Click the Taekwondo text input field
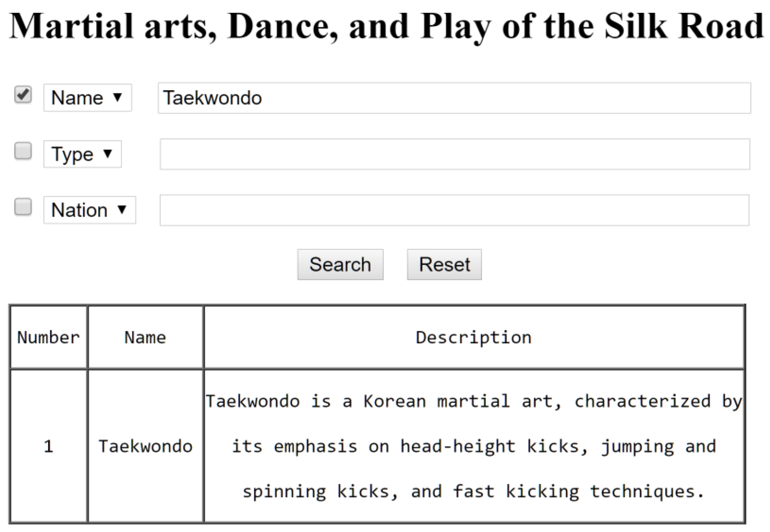Screen dimensions: 770x532 tap(454, 98)
